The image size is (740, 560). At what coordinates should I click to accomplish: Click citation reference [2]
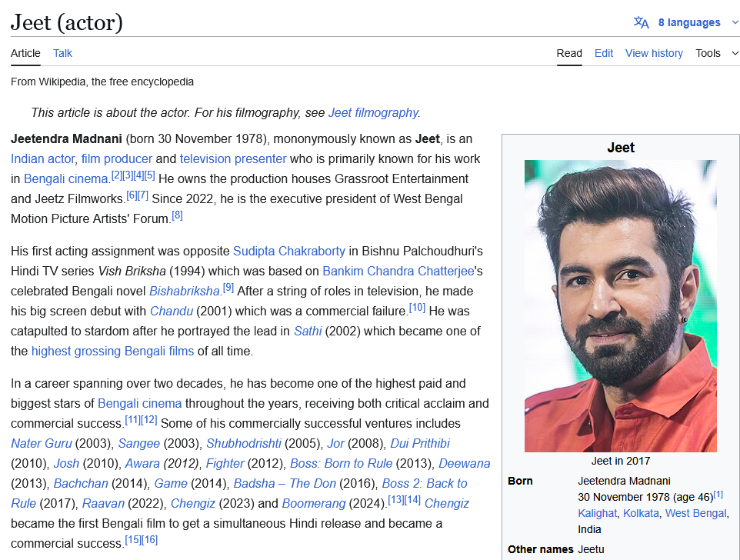pyautogui.click(x=117, y=175)
